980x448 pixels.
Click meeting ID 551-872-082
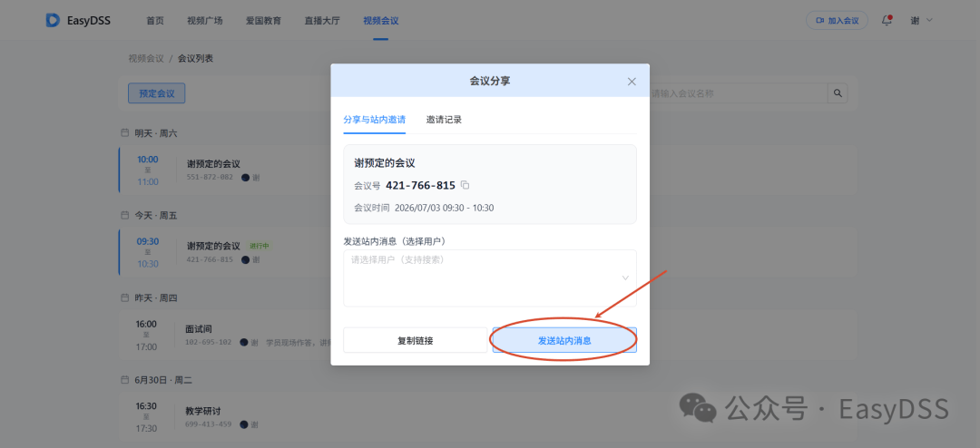210,178
